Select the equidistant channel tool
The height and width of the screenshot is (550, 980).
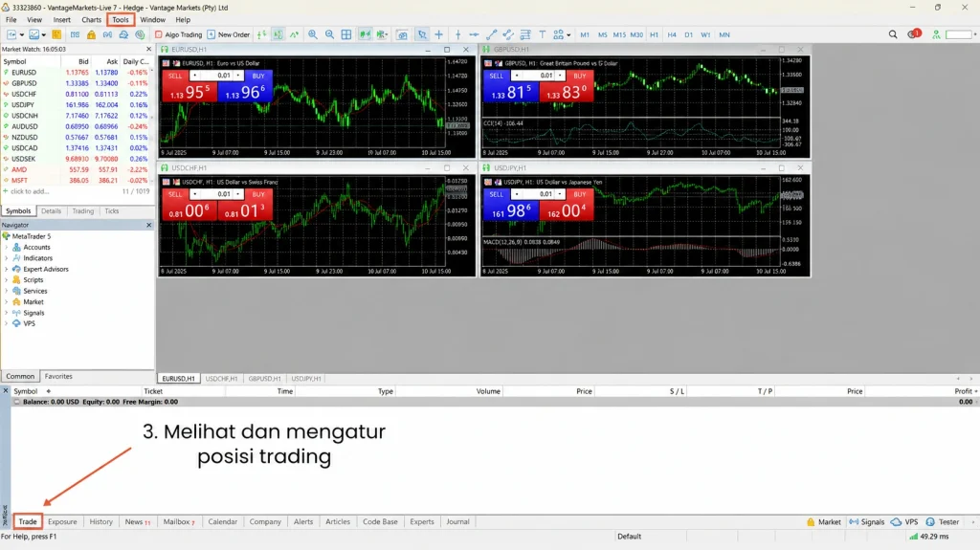pos(508,35)
